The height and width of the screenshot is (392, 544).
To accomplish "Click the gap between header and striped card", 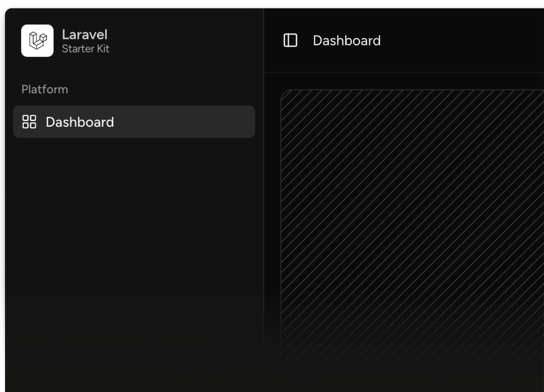I will [x=403, y=81].
